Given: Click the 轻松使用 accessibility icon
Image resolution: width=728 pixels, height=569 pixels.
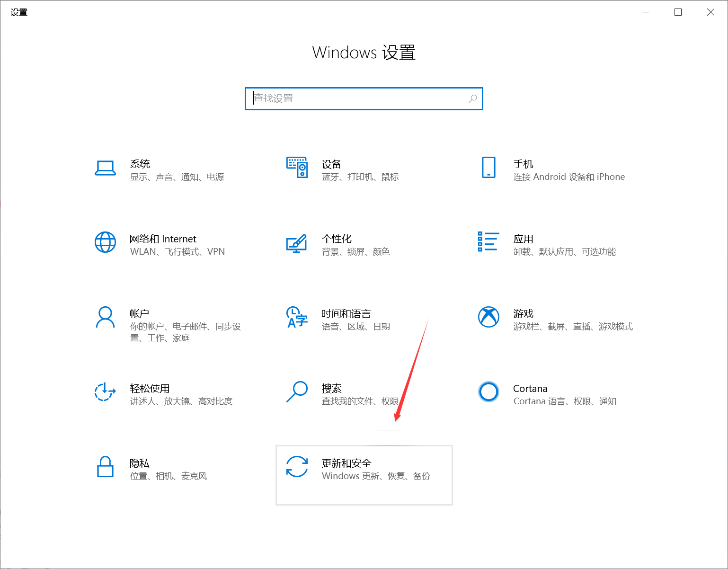Looking at the screenshot, I should tap(105, 392).
